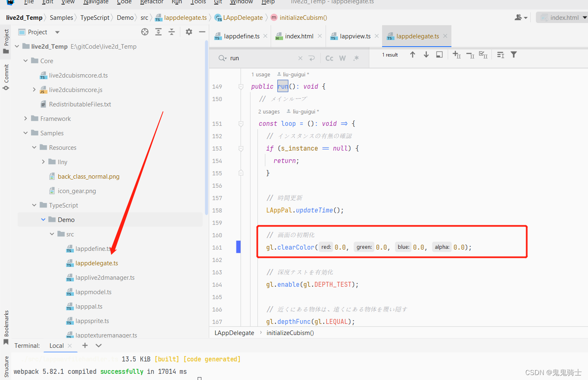This screenshot has height=380, width=588.
Task: Collapse the Samples folder
Action: (x=26, y=133)
